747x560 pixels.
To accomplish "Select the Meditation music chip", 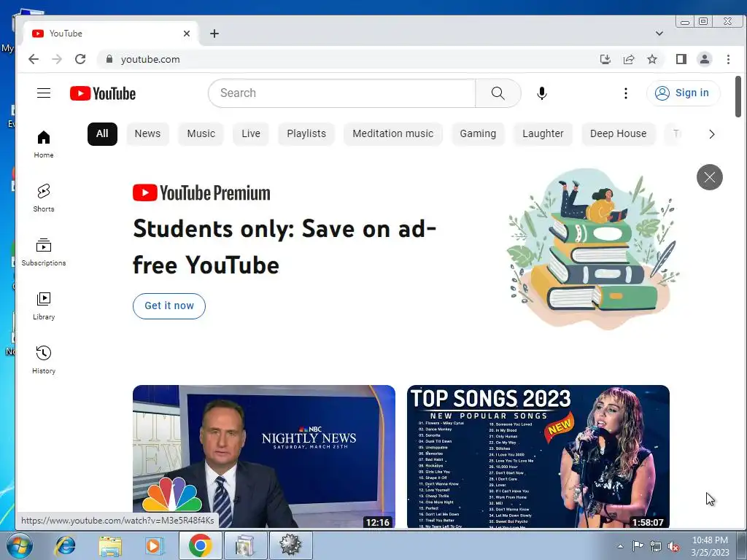I will click(x=393, y=134).
